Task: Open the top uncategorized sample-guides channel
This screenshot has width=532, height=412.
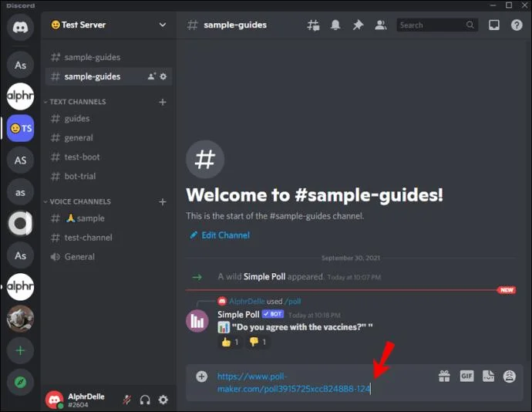Action: point(108,57)
